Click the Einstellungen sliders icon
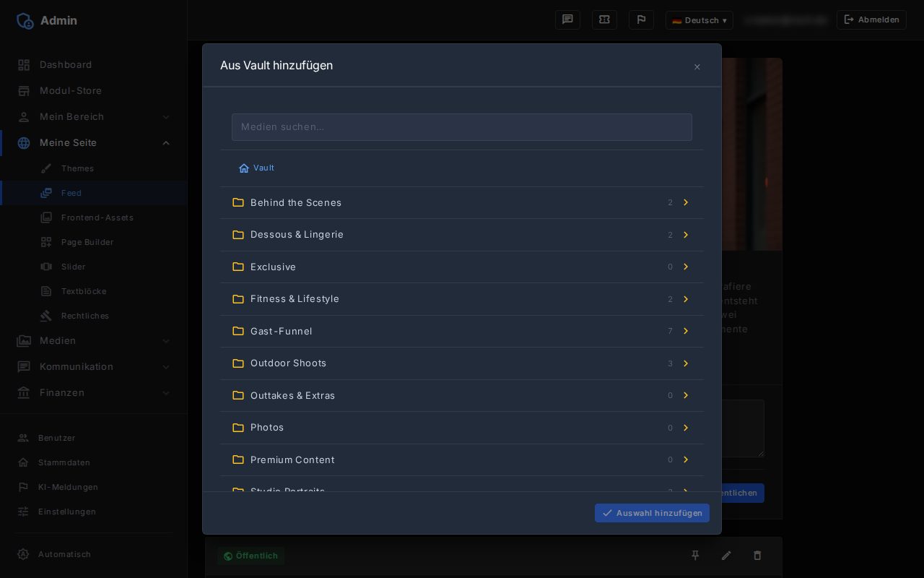The height and width of the screenshot is (578, 924). click(x=23, y=512)
